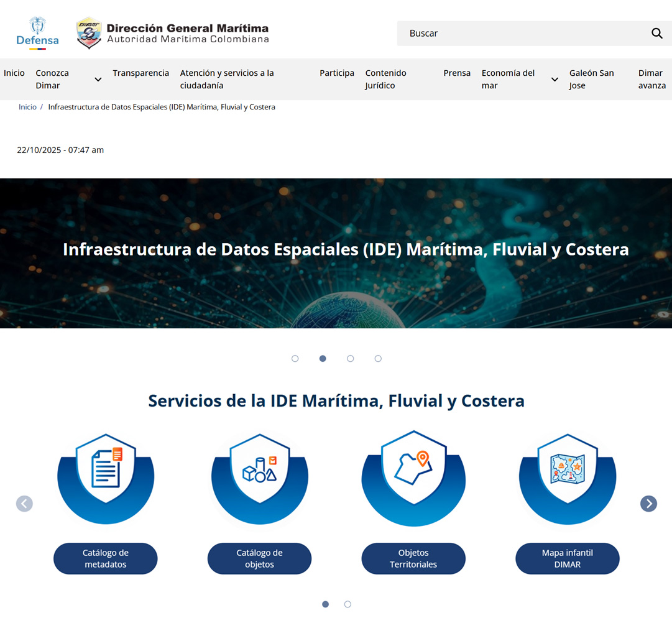
Task: Select the first banner slide dot
Action: (295, 359)
